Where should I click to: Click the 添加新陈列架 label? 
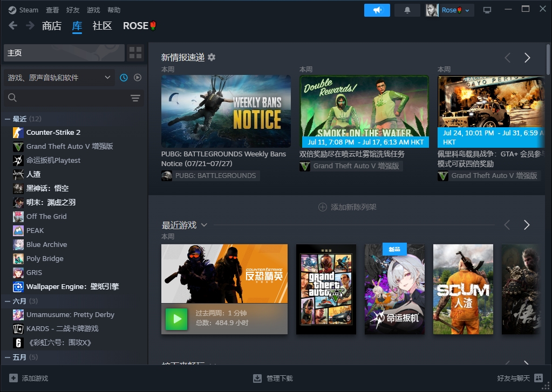[x=353, y=207]
